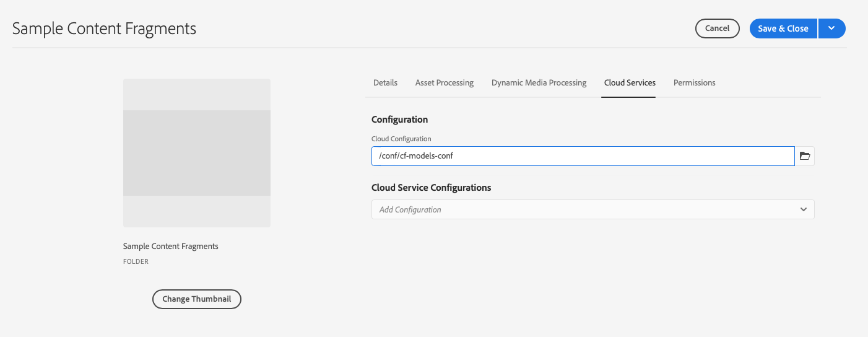Click the Sample Content Fragments page title
The image size is (868, 337).
pos(104,28)
